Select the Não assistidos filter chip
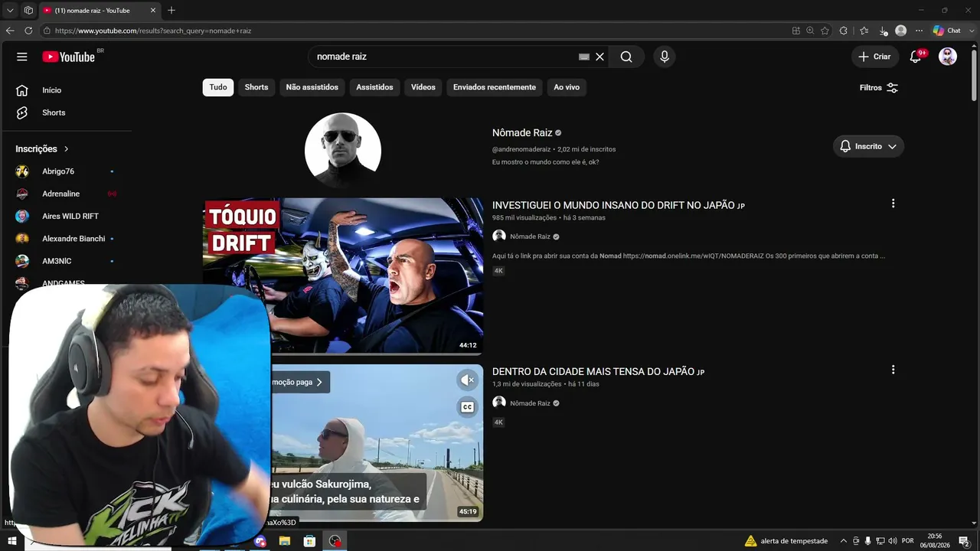980x551 pixels. [x=312, y=87]
